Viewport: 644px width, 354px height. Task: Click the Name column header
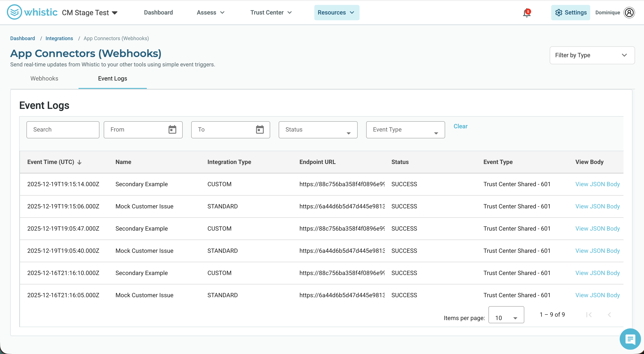[x=123, y=162]
